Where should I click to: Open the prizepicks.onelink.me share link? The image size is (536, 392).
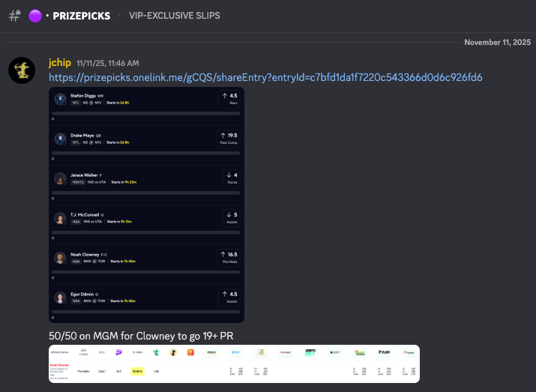[x=265, y=77]
